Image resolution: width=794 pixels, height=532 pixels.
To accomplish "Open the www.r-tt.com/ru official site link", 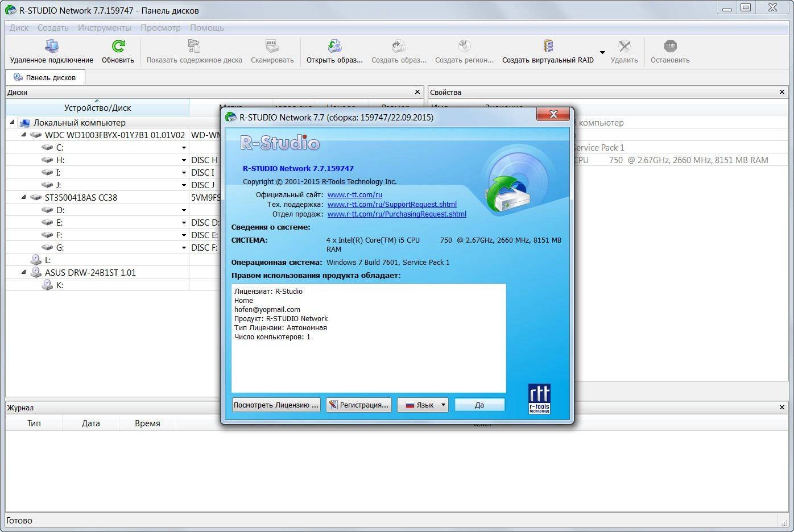I will 355,194.
